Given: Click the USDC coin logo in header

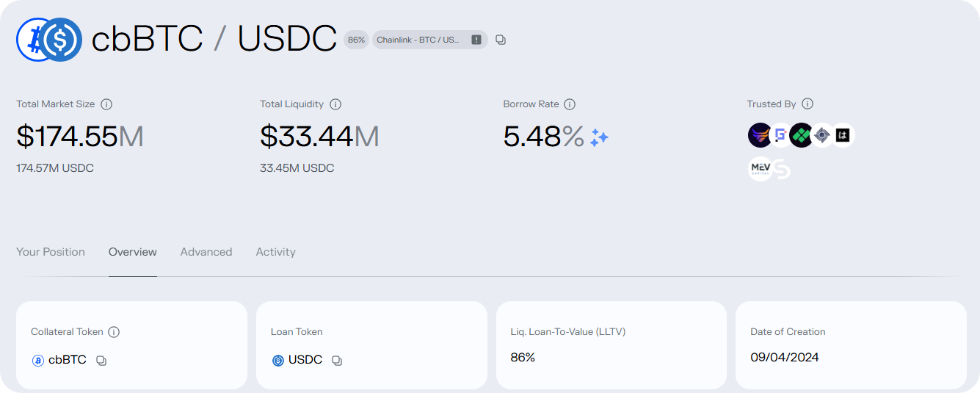Looking at the screenshot, I should [61, 40].
